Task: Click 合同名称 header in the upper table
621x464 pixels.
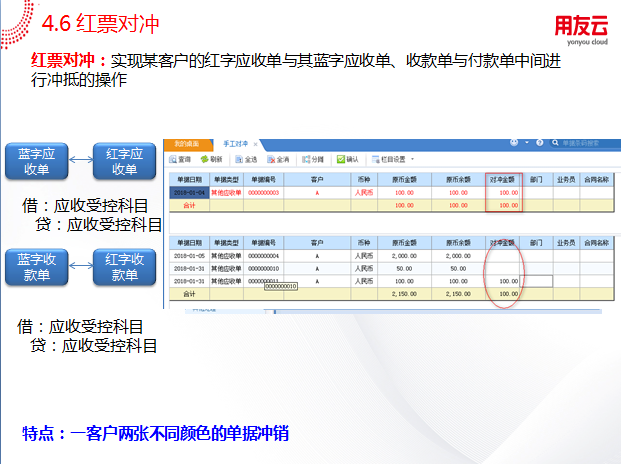Action: (x=596, y=180)
